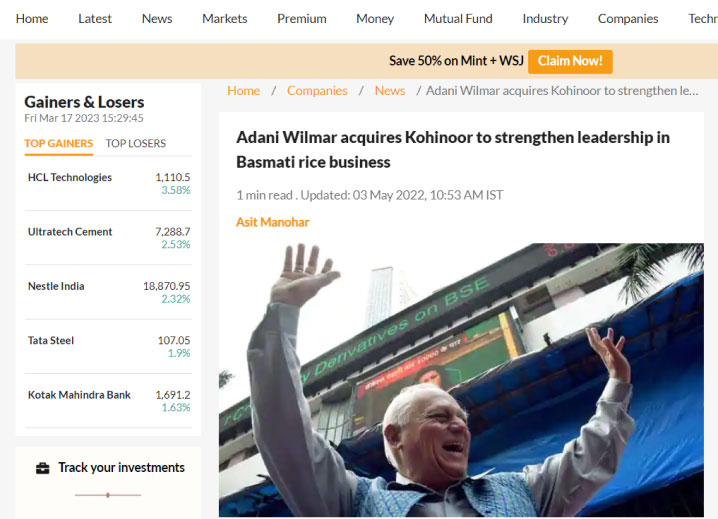Open the article's BSE hero image

click(x=461, y=380)
